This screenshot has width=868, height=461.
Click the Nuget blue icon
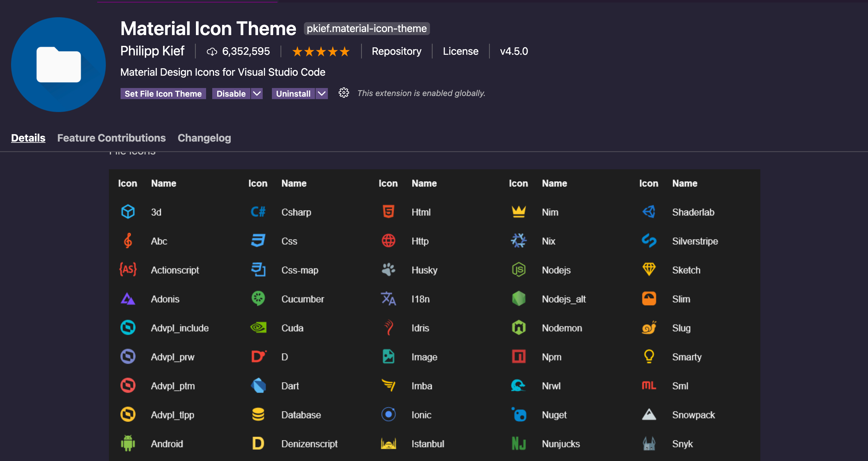coord(519,415)
